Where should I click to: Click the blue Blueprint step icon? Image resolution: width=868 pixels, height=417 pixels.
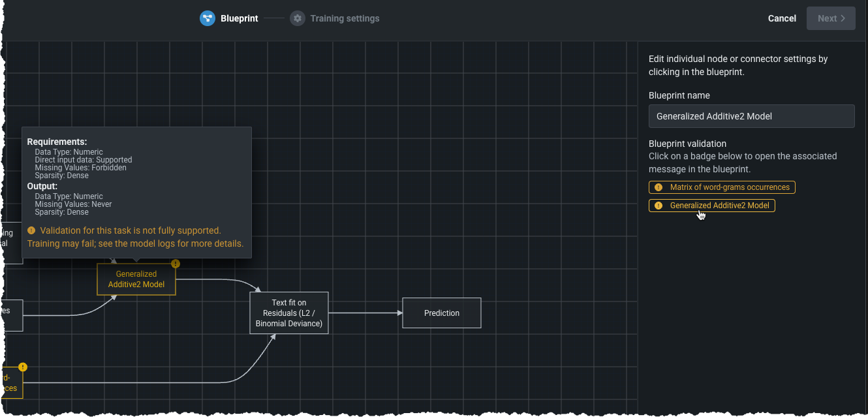point(208,18)
